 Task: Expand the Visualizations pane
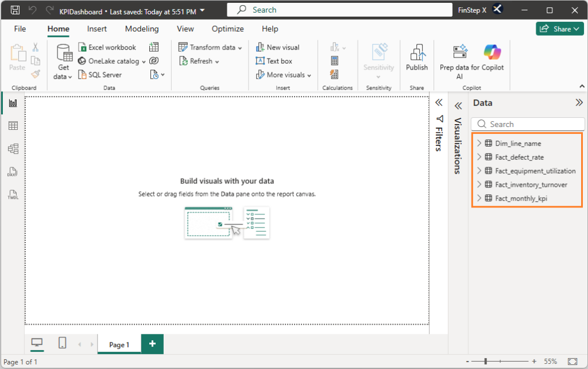pyautogui.click(x=458, y=106)
